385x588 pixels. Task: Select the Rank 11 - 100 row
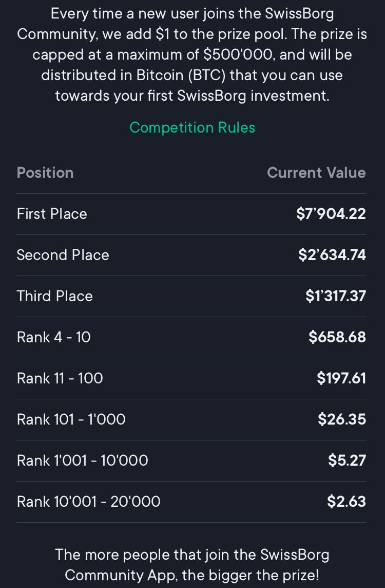click(191, 378)
